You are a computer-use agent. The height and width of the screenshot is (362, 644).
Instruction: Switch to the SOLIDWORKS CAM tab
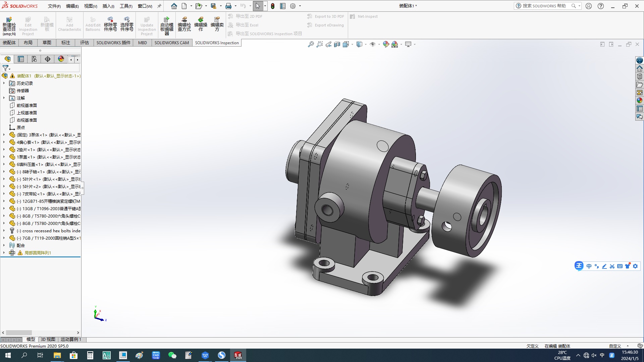click(172, 43)
